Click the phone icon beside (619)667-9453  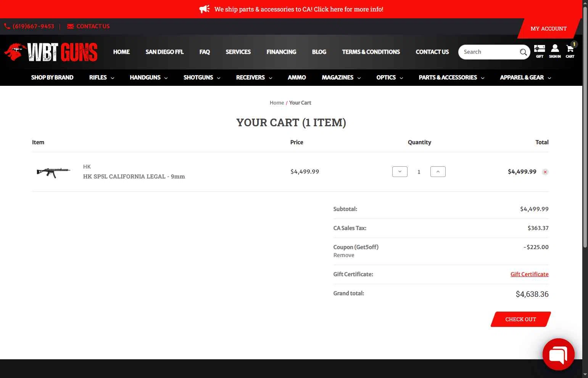coord(7,26)
